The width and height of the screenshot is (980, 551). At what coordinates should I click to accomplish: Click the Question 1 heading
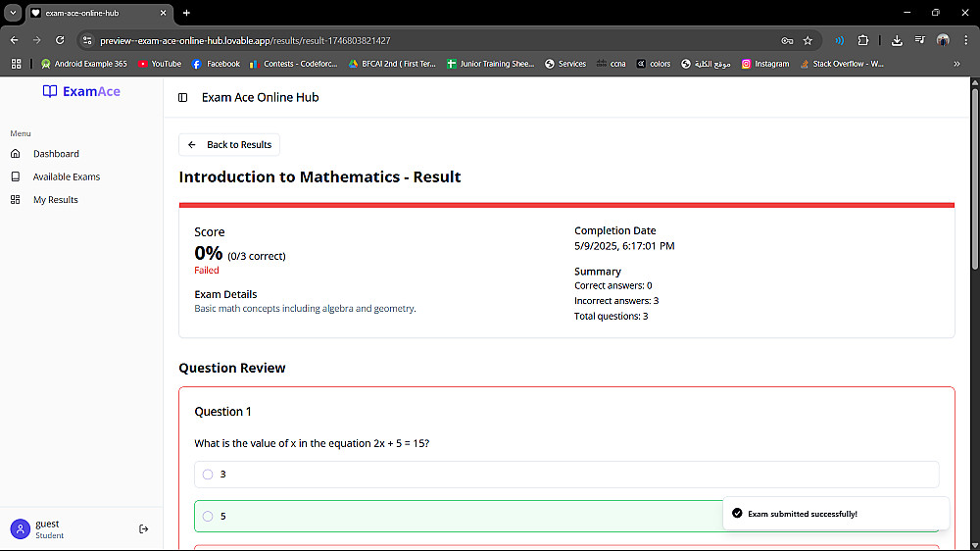tap(222, 412)
